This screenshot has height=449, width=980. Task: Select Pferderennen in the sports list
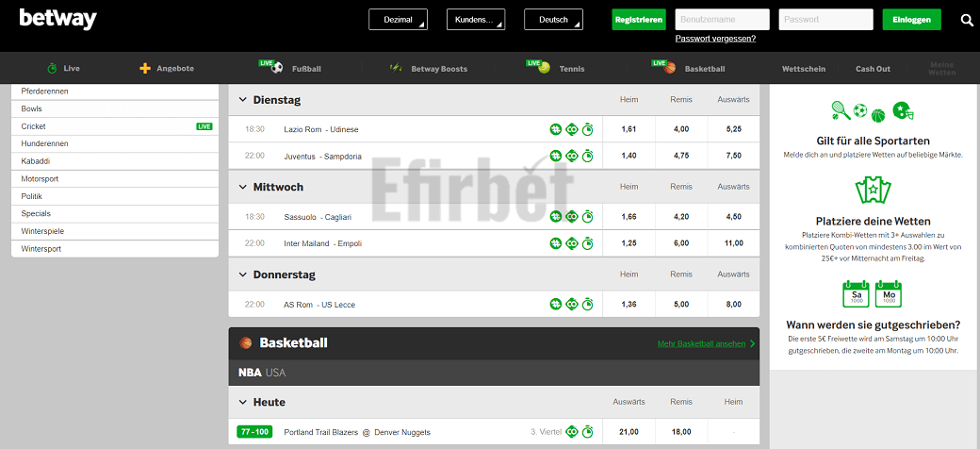(115, 91)
